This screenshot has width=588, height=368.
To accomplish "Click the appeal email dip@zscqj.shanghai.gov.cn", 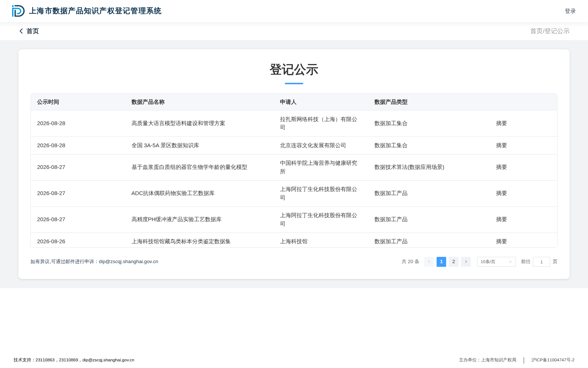I will pyautogui.click(x=129, y=262).
